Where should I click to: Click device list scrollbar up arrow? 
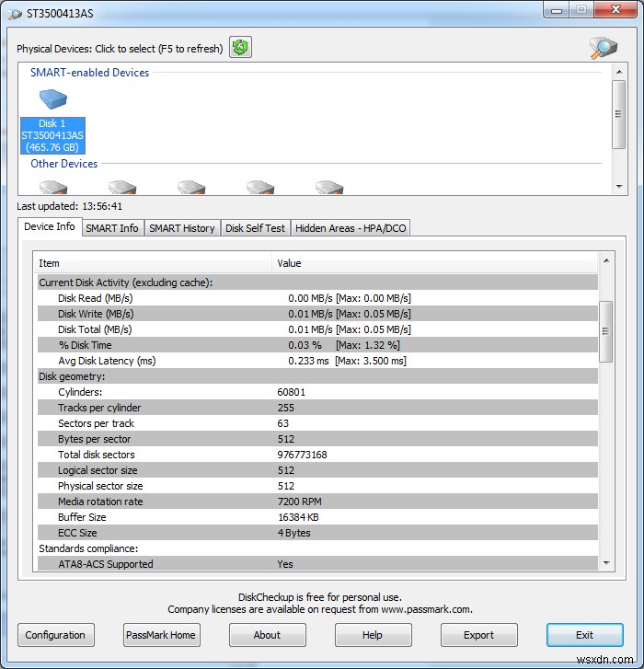[619, 72]
